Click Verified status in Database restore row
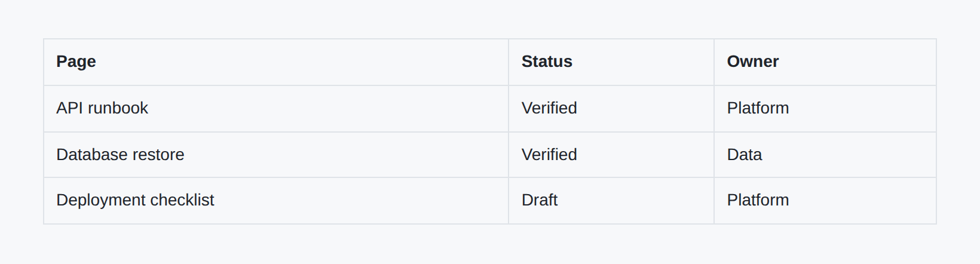The height and width of the screenshot is (264, 980). tap(549, 155)
